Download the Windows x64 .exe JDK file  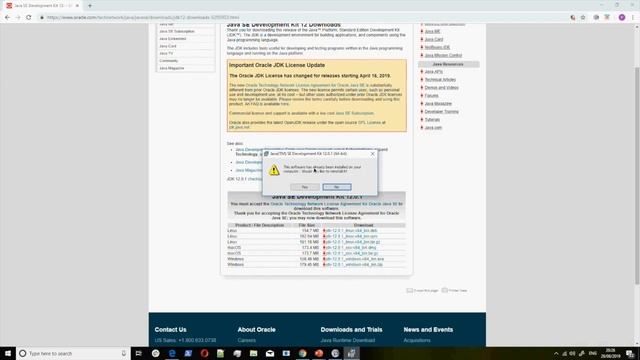354,259
